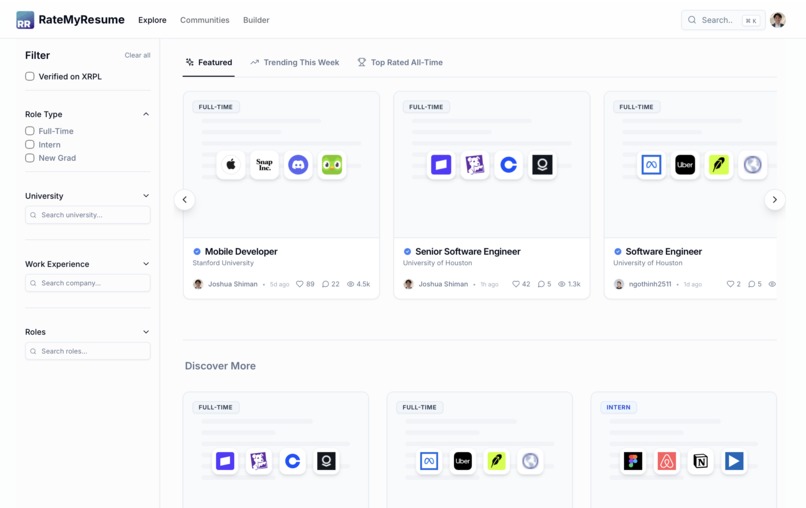The image size is (806, 508).
Task: Open the Senior Software Engineer resume title
Action: pos(468,251)
